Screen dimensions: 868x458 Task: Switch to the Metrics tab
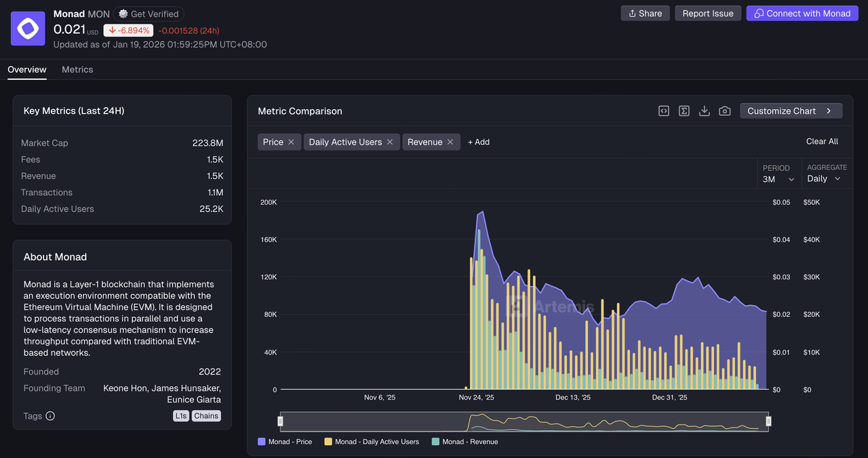coord(77,70)
